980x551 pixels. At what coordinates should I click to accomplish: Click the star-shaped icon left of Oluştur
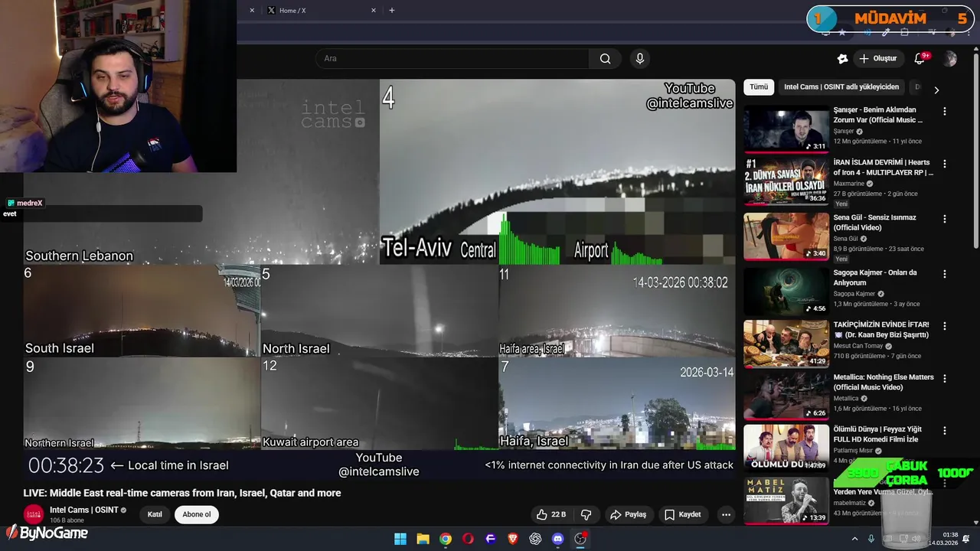pos(842,59)
